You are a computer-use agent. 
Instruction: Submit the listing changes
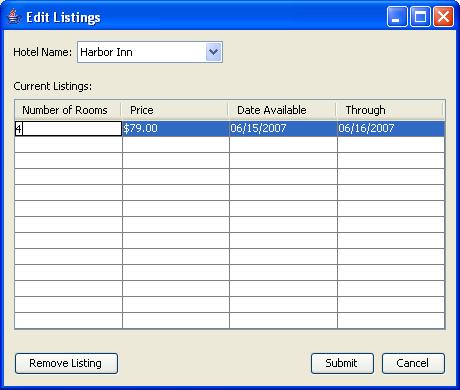342,363
